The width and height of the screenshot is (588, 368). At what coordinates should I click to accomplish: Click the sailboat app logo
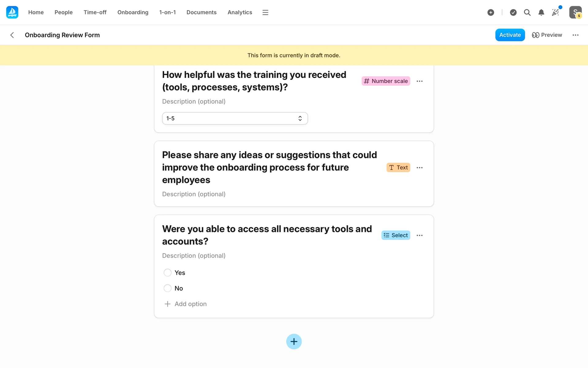12,12
